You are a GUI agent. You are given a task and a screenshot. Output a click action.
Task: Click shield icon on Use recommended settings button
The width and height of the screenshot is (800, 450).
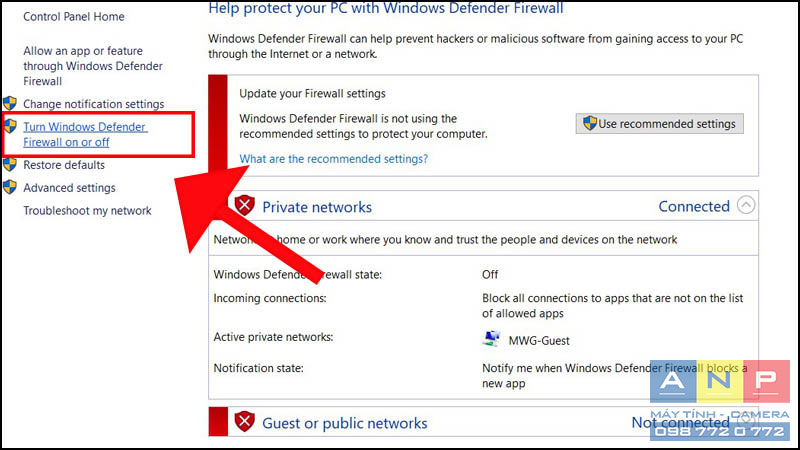(590, 123)
